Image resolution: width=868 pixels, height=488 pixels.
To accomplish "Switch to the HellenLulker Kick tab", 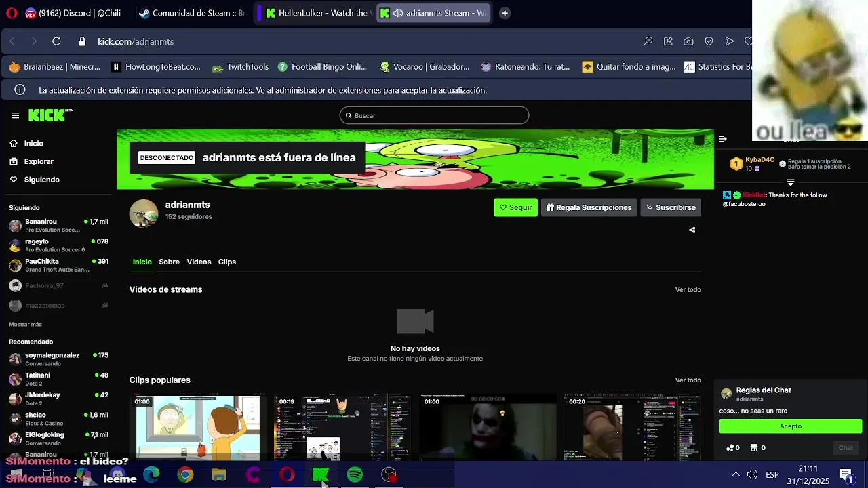I will (x=317, y=13).
